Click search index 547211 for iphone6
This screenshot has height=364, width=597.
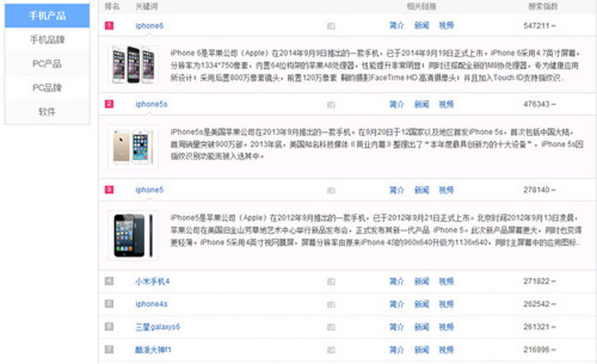pos(537,26)
